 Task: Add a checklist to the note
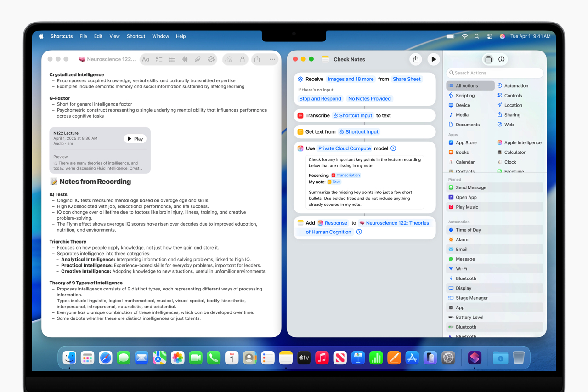[x=159, y=59]
